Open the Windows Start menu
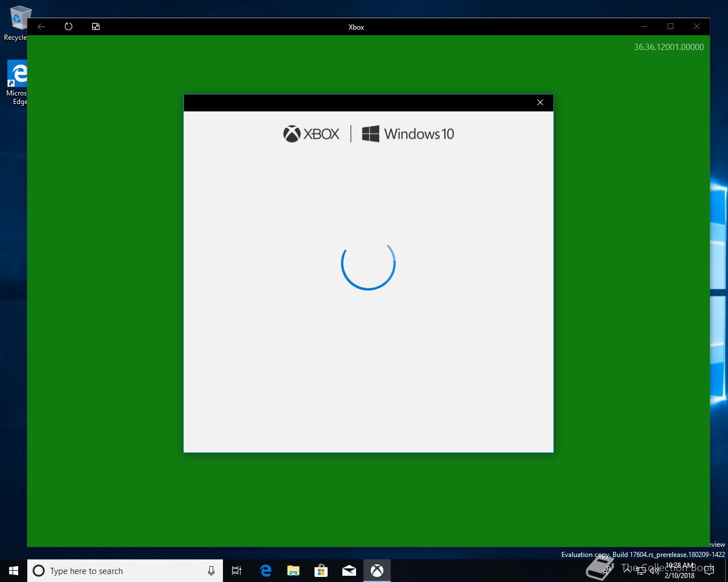The image size is (728, 582). point(14,571)
